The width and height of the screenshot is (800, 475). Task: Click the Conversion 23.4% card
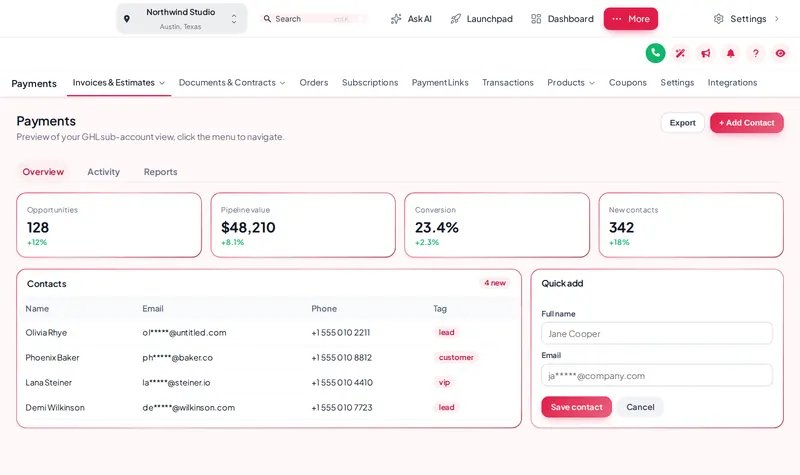(497, 225)
